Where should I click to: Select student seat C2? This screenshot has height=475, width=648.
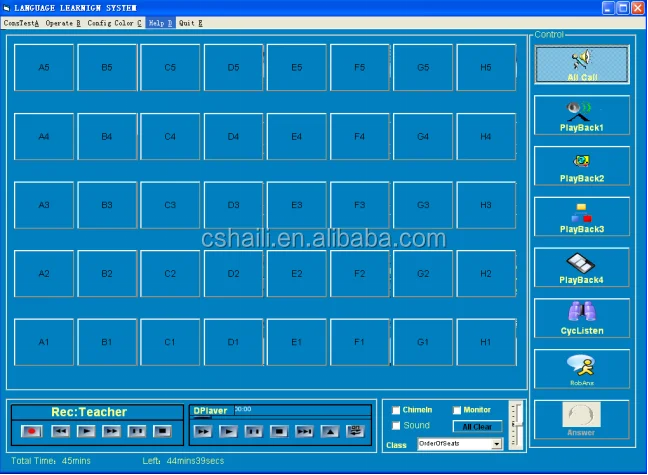170,274
